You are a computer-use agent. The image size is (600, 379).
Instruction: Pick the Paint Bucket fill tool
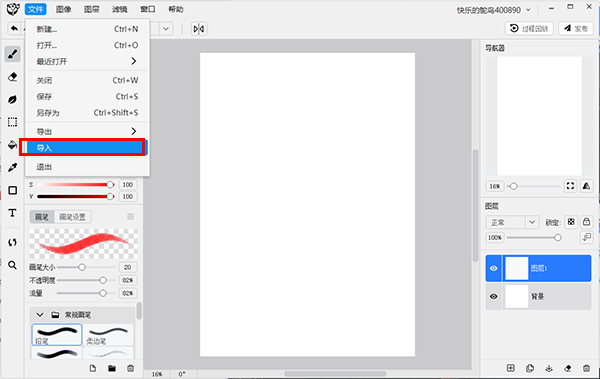pos(13,145)
